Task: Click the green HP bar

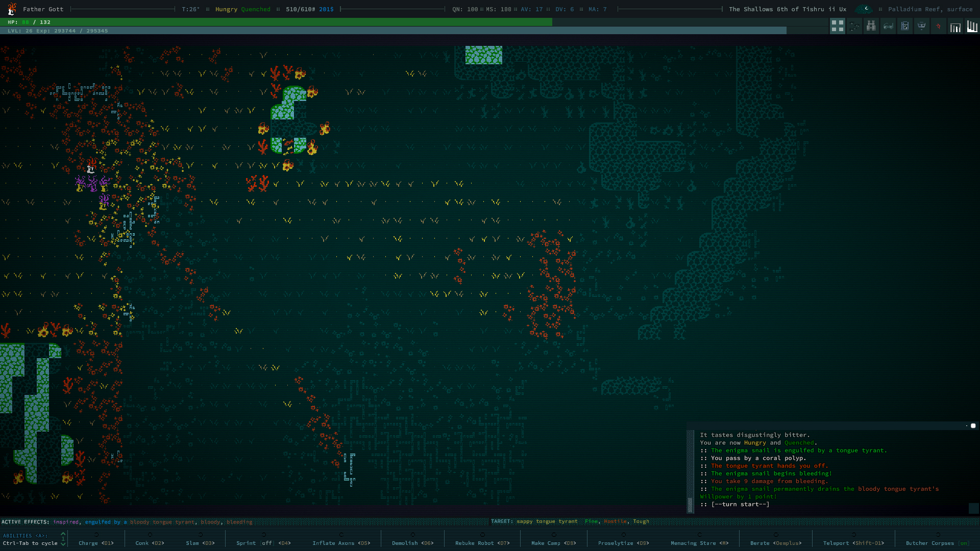Action: click(x=276, y=22)
